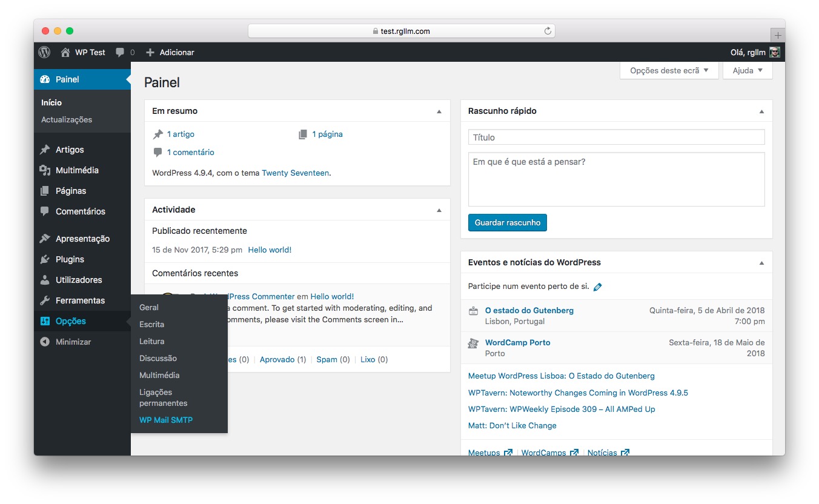Collapse the Em resumo panel
Screen dimensions: 819x504
(x=439, y=111)
